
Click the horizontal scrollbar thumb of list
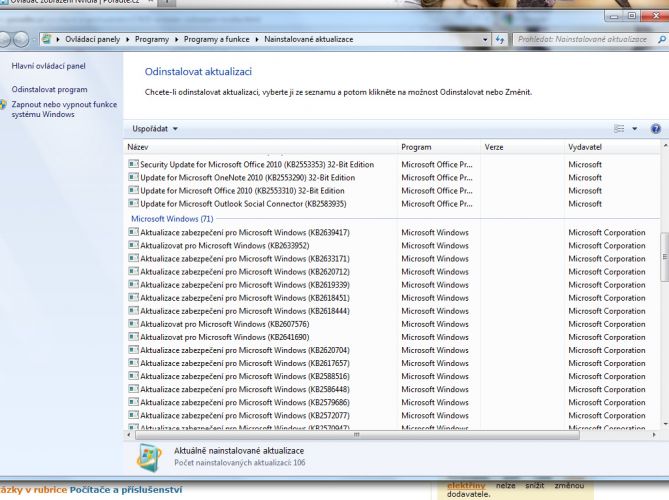pyautogui.click(x=357, y=435)
